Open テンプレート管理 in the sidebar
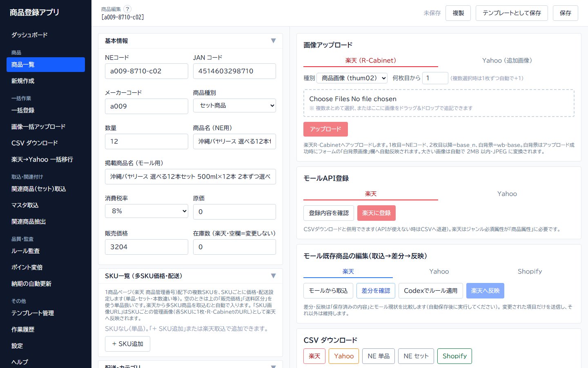Screen dimensions: 588x368 coord(46,313)
